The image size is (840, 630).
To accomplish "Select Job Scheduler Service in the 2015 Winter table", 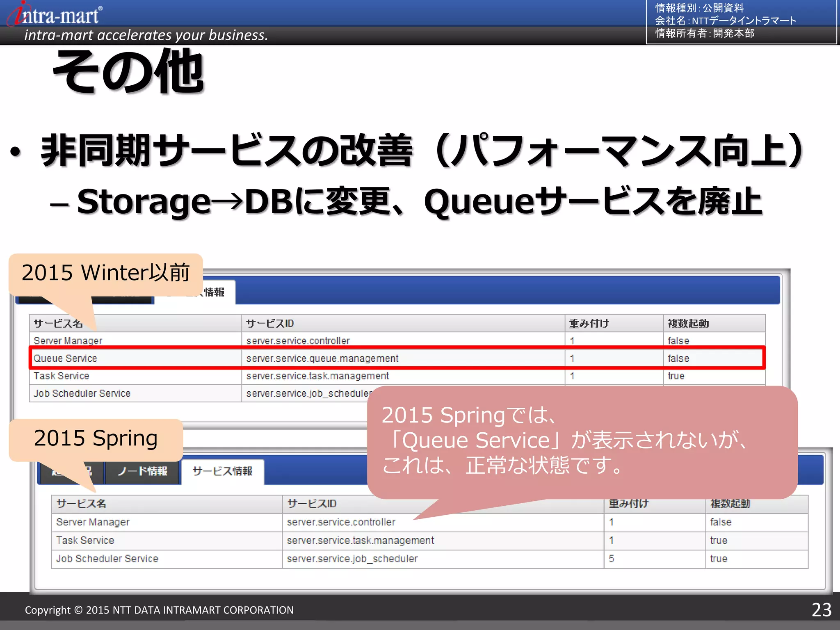I will pos(82,394).
